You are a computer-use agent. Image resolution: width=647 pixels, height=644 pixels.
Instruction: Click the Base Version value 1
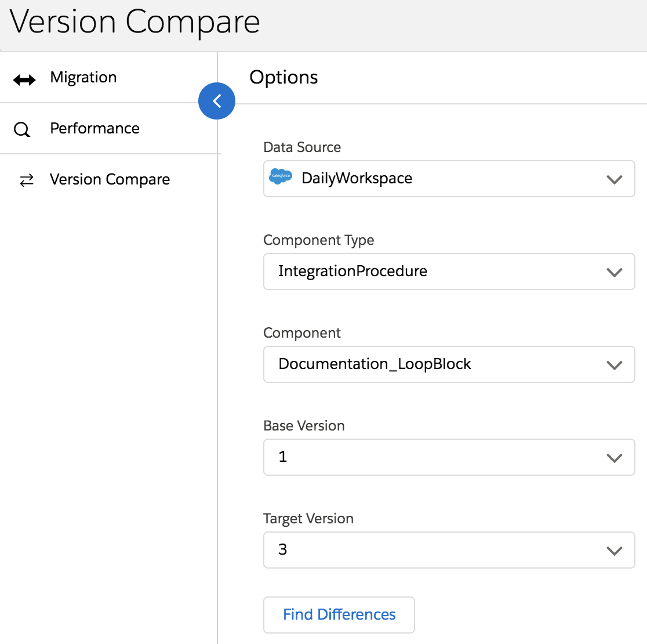point(283,457)
